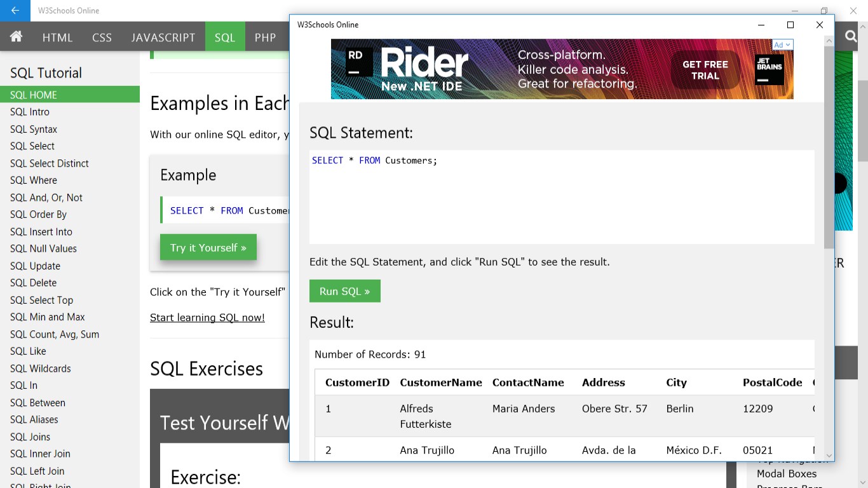868x488 pixels.
Task: Open the Start learning SQL now link
Action: tap(207, 317)
